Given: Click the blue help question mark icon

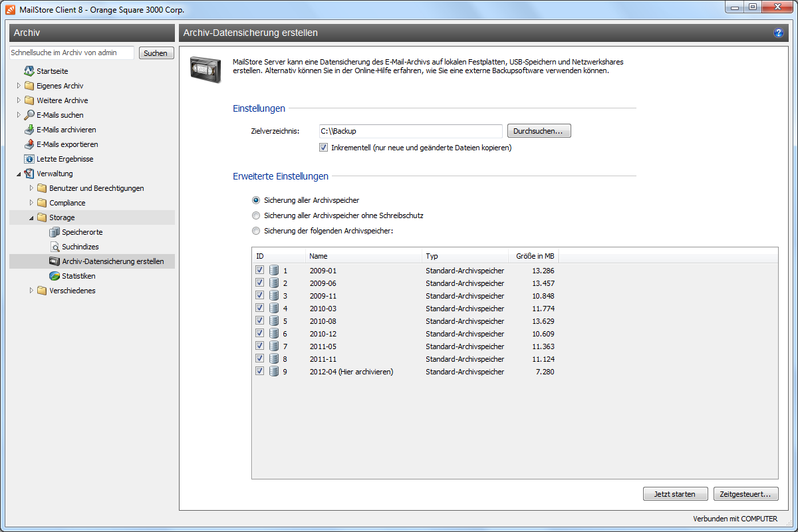Looking at the screenshot, I should tap(778, 33).
